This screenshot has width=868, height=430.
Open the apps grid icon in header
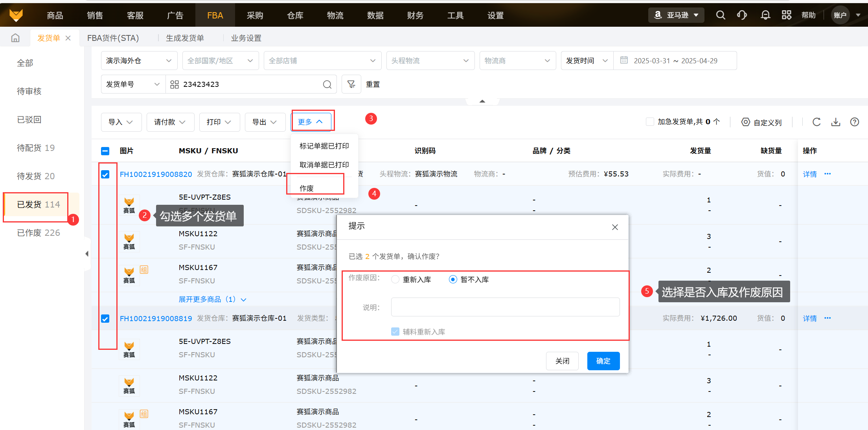(x=786, y=15)
